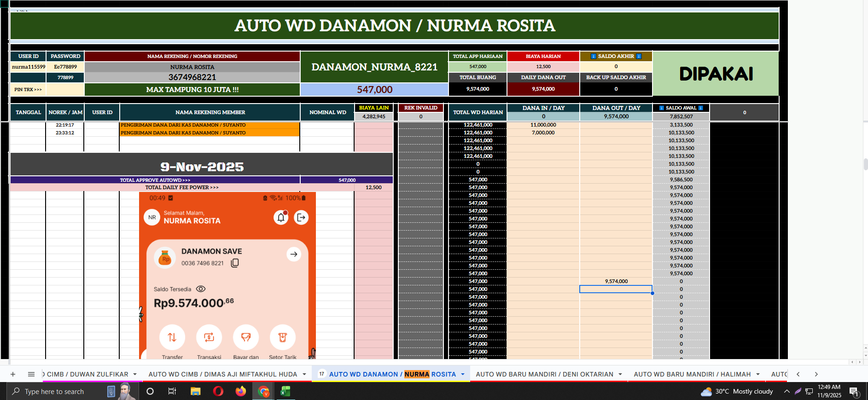The width and height of the screenshot is (868, 400).
Task: Select the blue 547,000 cell under DANAMON_NURMA_8221
Action: pyautogui.click(x=374, y=89)
